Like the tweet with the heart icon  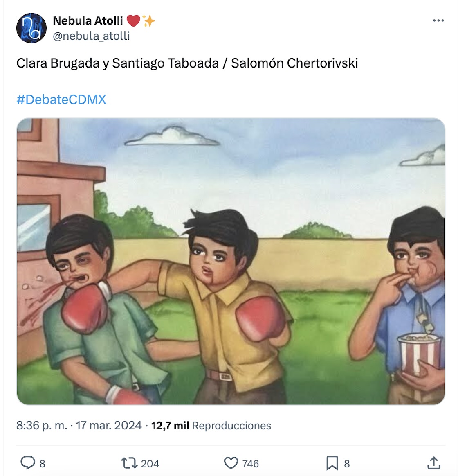(x=231, y=463)
